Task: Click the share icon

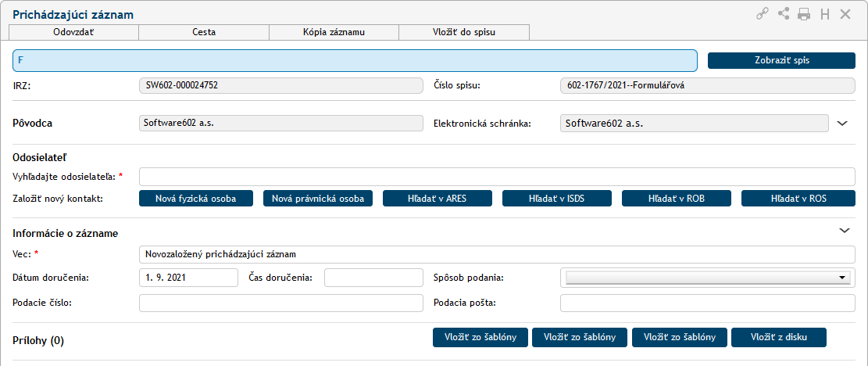Action: (784, 14)
